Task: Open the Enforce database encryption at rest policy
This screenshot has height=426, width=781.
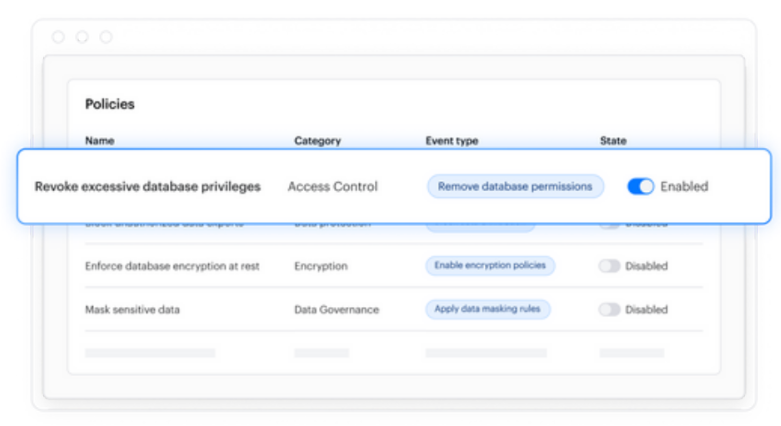Action: (172, 267)
